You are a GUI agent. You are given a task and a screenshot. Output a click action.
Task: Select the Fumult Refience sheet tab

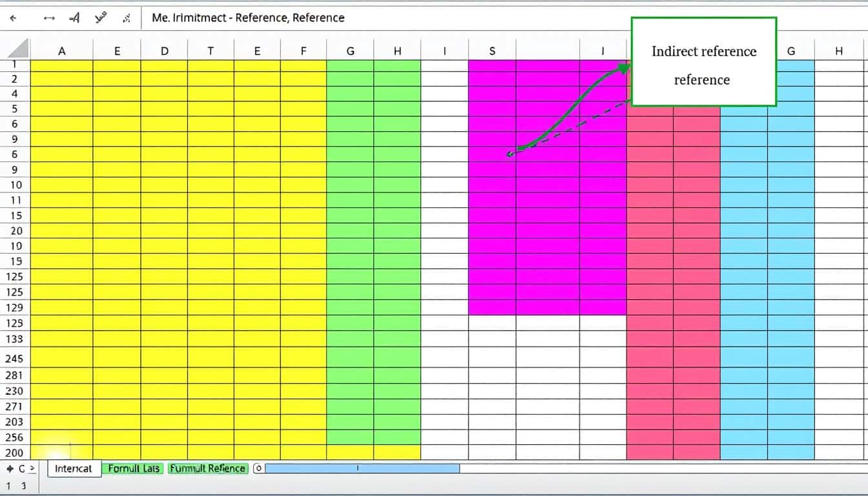pyautogui.click(x=207, y=469)
